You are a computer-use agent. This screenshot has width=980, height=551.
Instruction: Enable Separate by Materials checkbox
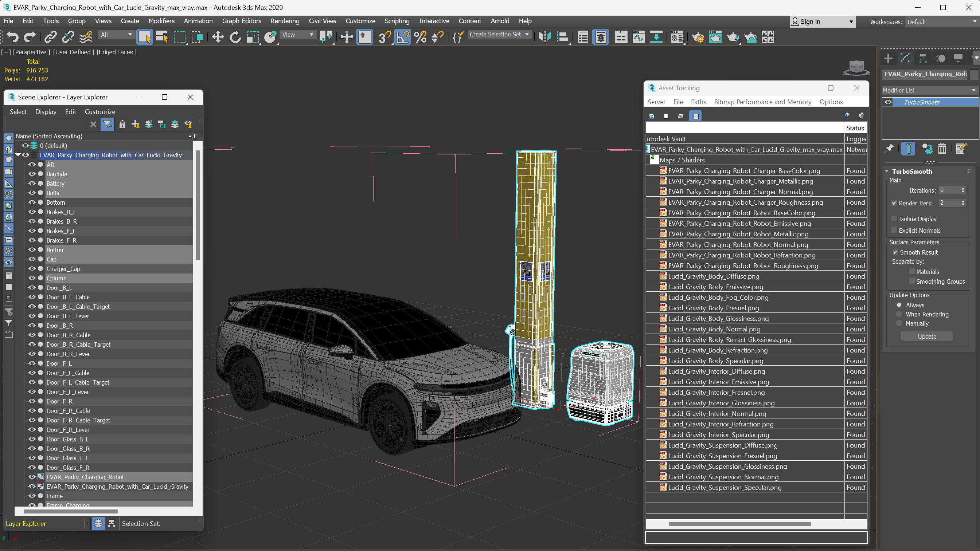911,272
